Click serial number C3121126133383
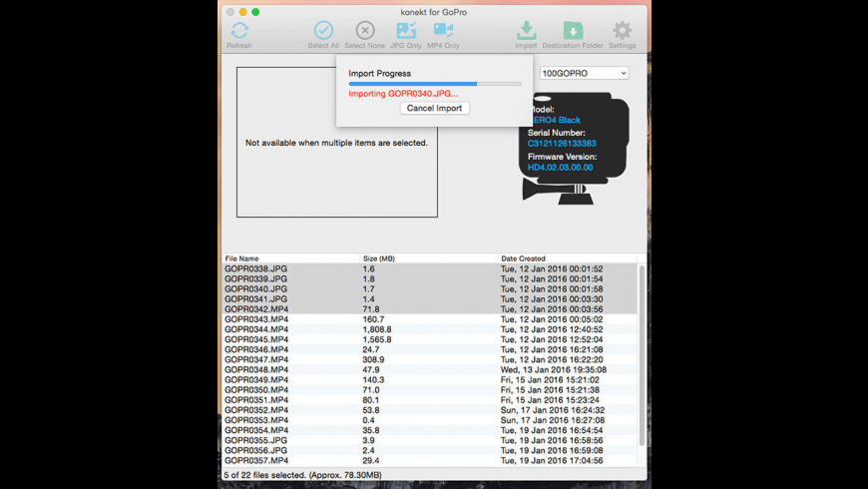 pyautogui.click(x=562, y=144)
